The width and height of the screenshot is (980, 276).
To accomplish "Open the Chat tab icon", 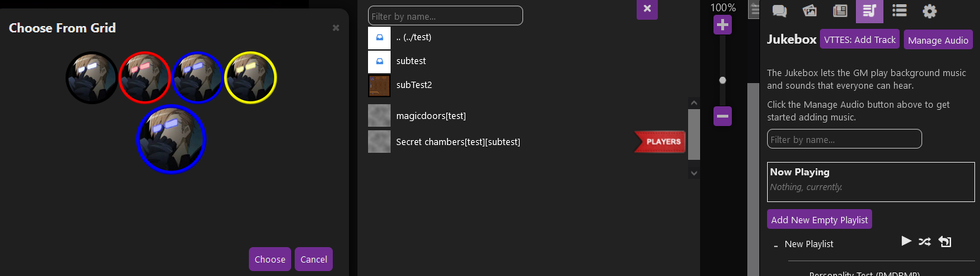I will (x=780, y=11).
